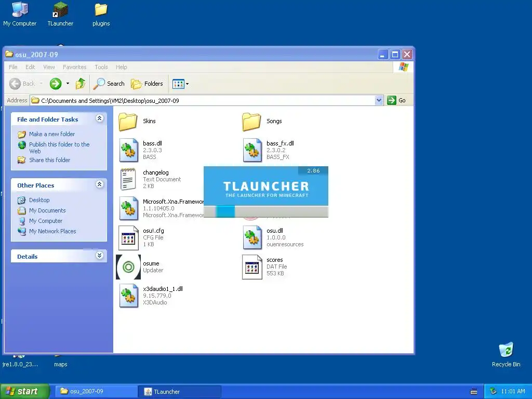The image size is (532, 399).
Task: Expand the Address bar dropdown
Action: coord(379,100)
